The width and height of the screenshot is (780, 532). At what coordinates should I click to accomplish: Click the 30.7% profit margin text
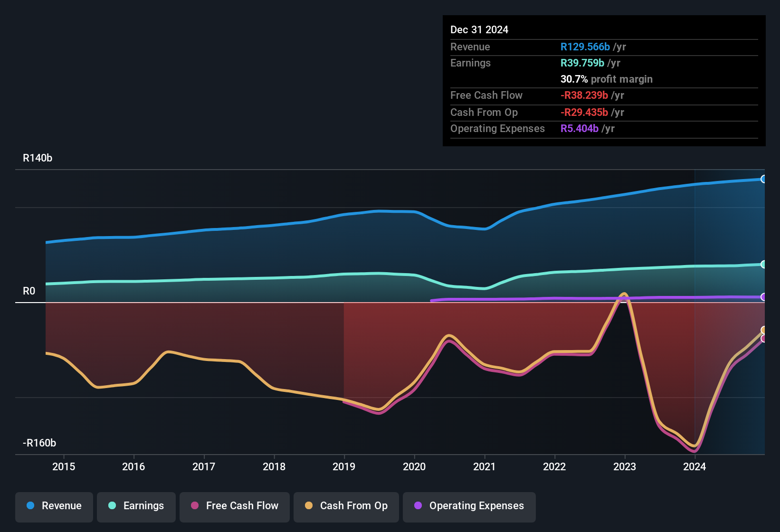(607, 79)
